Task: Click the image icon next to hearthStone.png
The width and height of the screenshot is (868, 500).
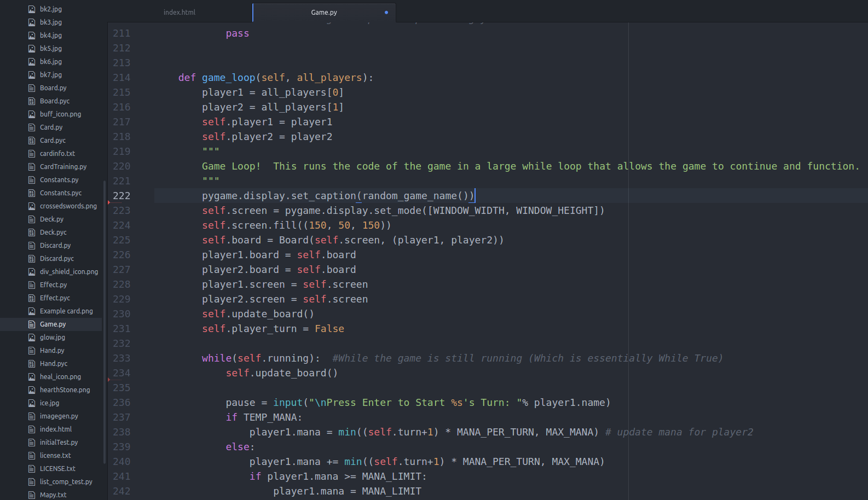Action: coord(32,390)
